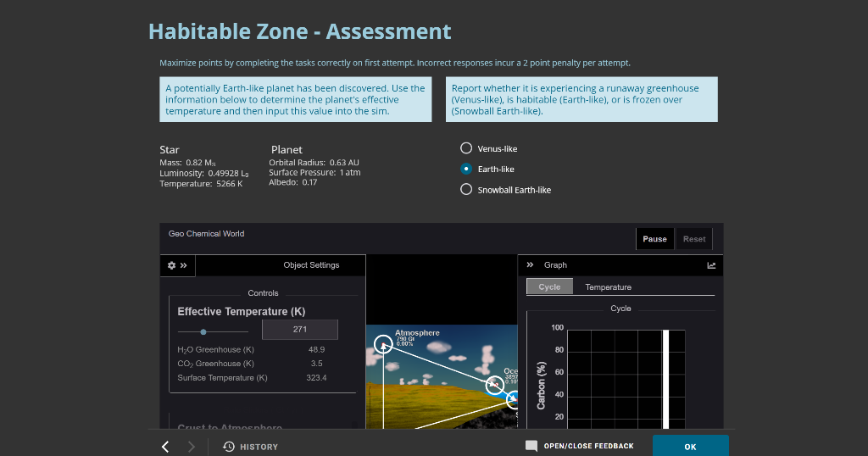Select the Earth-like option
Image resolution: width=868 pixels, height=456 pixels.
click(466, 169)
